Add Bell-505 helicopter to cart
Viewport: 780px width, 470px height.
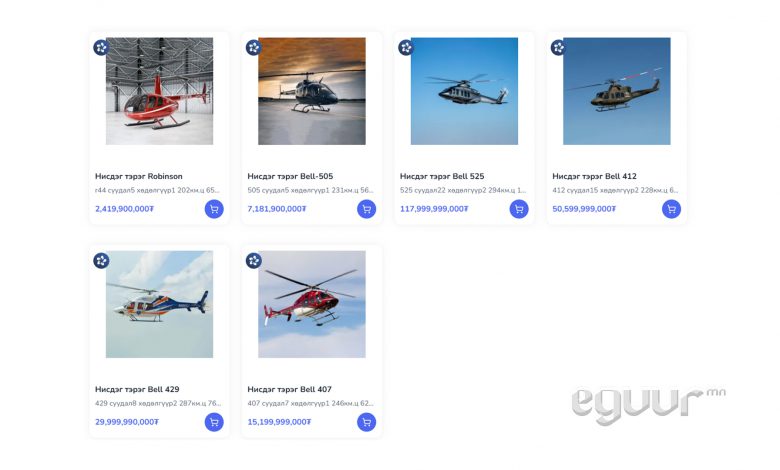367,209
